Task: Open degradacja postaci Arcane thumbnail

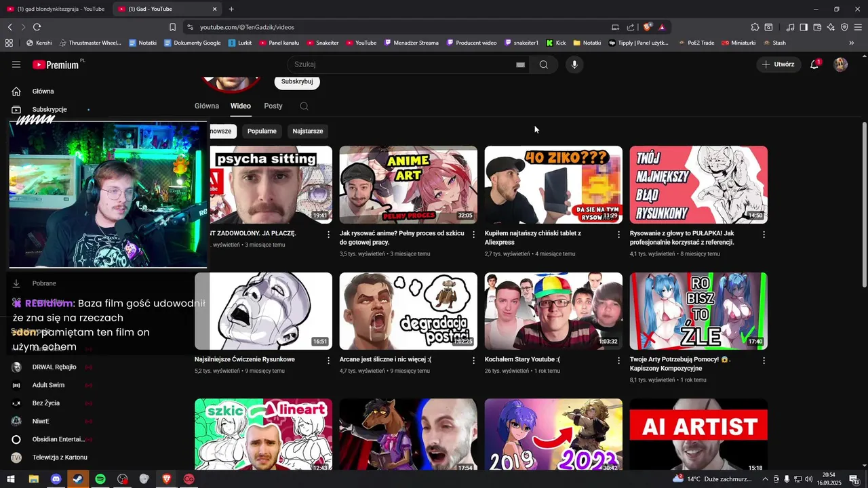Action: pyautogui.click(x=408, y=311)
